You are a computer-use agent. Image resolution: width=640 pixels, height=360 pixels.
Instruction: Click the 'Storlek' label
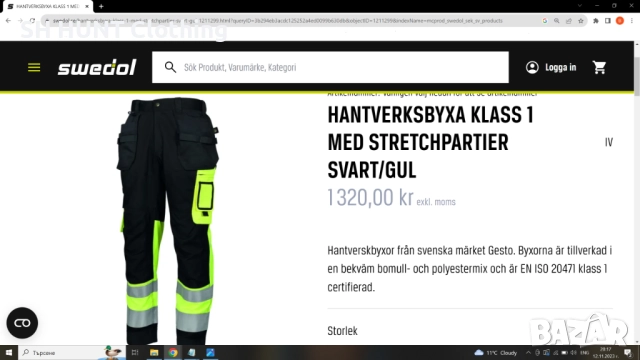point(342,331)
